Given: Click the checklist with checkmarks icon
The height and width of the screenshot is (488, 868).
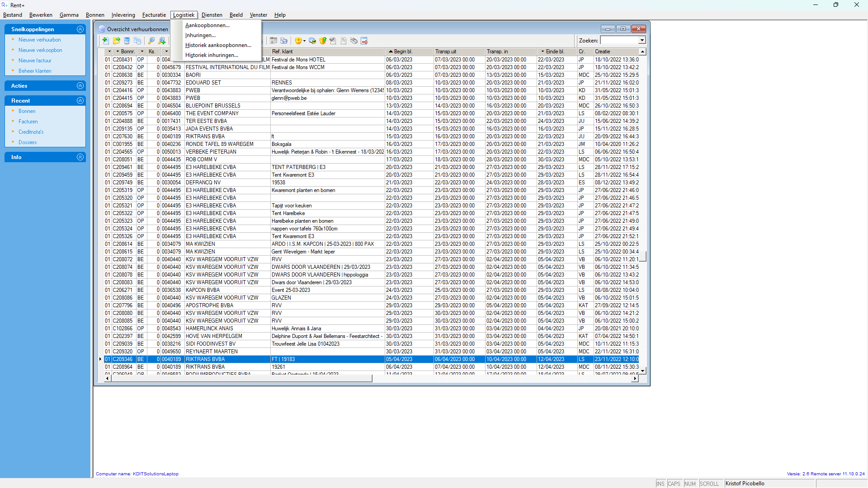Looking at the screenshot, I should click(x=333, y=41).
